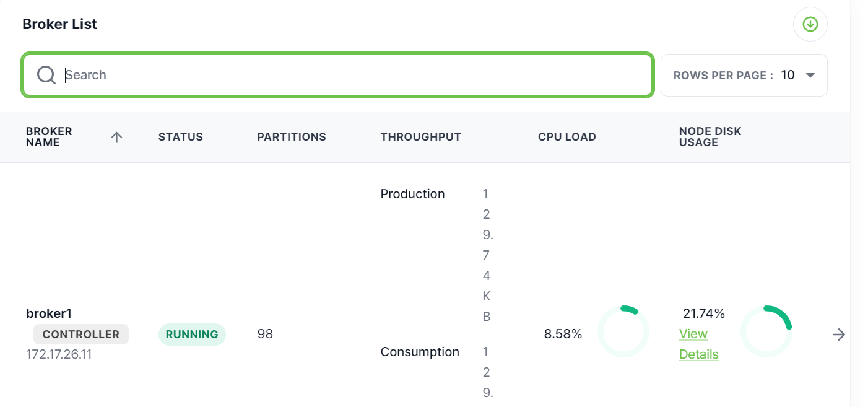
Task: Click the sort arrow next to Broker Name
Action: 116,138
